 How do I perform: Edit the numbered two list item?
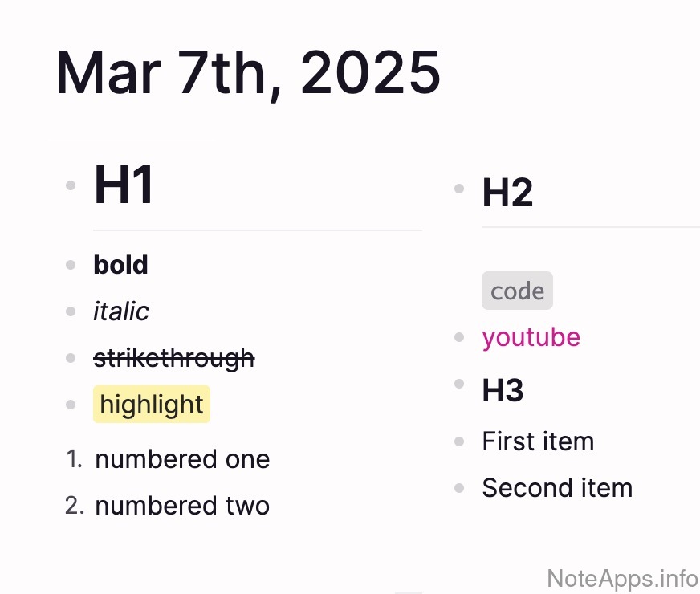tap(182, 506)
